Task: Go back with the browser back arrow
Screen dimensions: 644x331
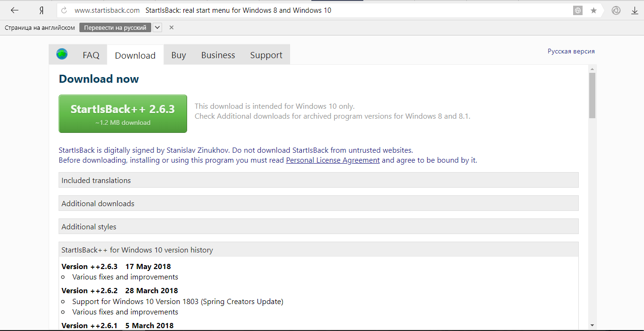Action: point(15,10)
